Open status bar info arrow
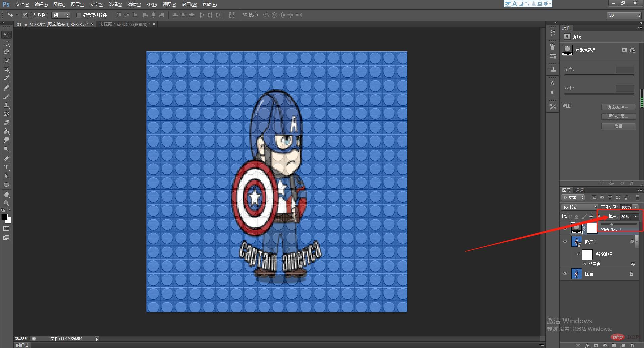644x348 pixels. click(x=97, y=339)
